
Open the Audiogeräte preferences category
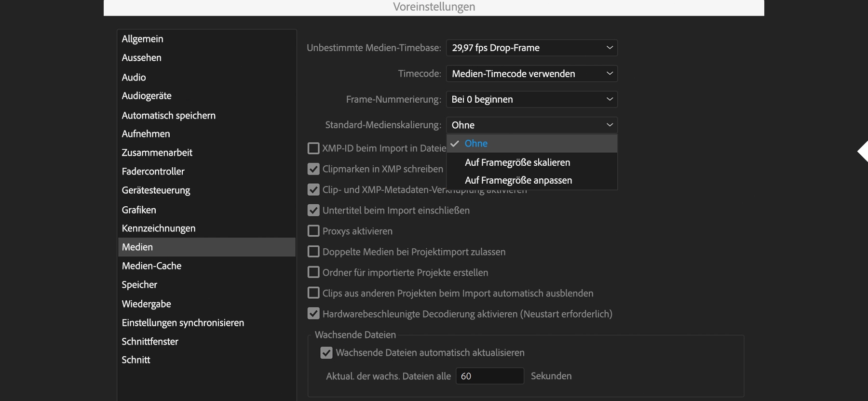point(147,95)
